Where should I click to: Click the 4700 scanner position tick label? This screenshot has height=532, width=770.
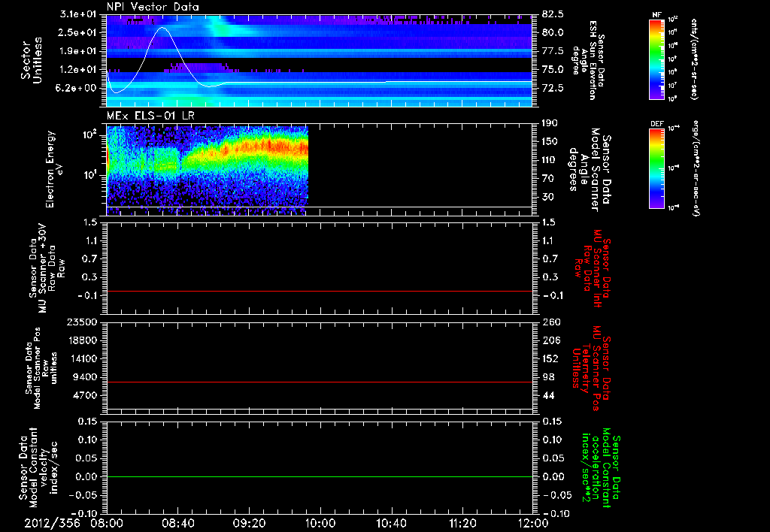click(x=85, y=395)
